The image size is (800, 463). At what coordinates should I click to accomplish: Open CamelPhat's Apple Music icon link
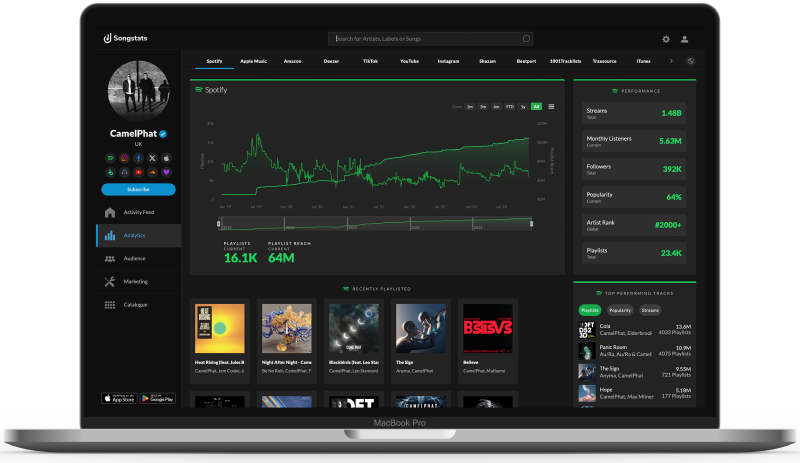click(166, 158)
